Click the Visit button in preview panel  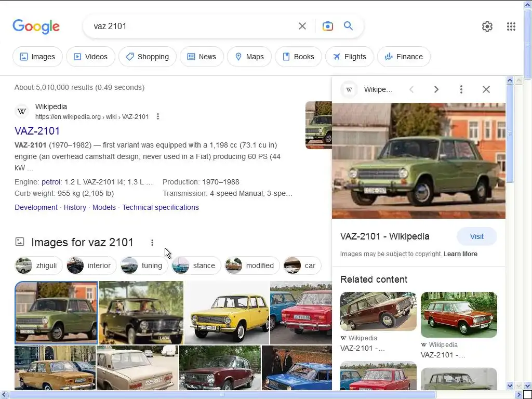477,236
